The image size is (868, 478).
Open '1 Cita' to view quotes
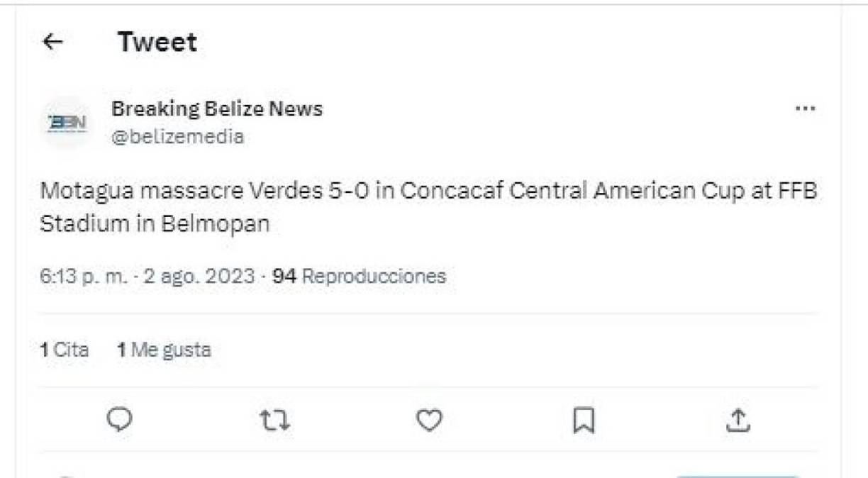(65, 349)
